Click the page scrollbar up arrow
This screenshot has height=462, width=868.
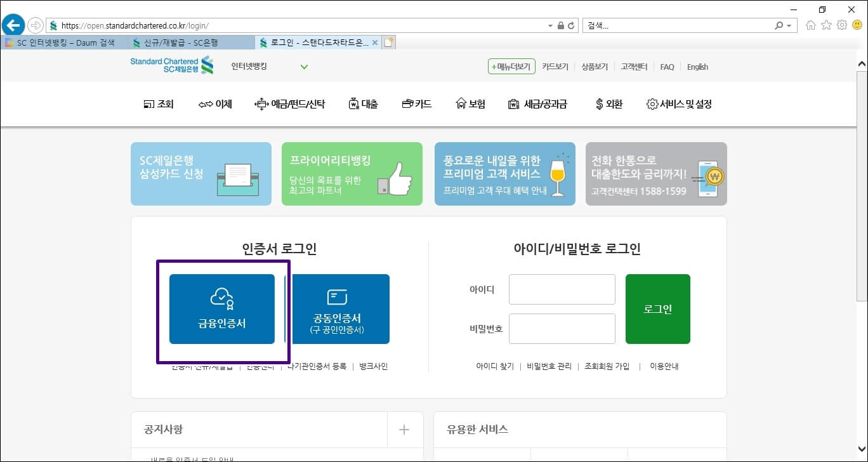click(x=862, y=63)
